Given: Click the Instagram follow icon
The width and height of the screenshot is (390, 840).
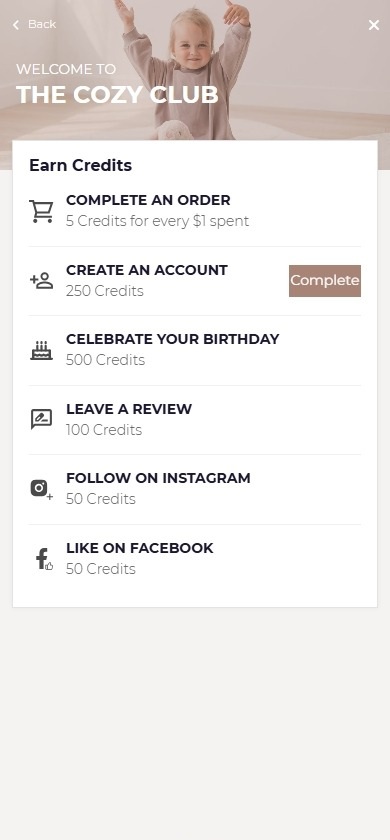Looking at the screenshot, I should pyautogui.click(x=41, y=489).
